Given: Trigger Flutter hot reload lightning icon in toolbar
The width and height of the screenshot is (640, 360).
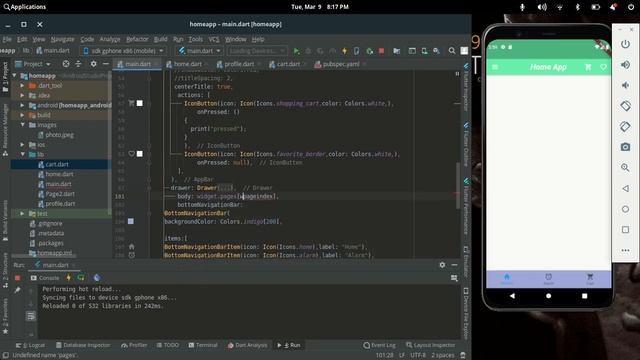Looking at the screenshot, I should [x=344, y=51].
